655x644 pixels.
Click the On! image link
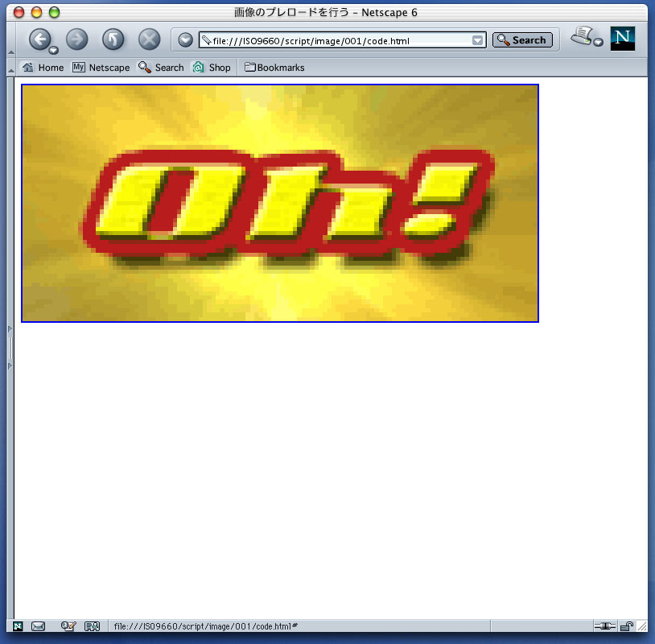[280, 203]
